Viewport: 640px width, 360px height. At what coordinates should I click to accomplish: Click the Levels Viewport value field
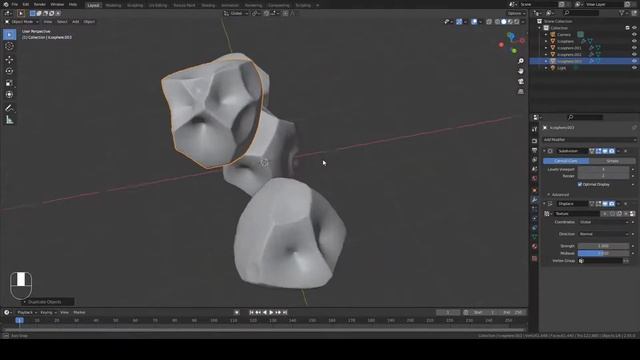603,169
